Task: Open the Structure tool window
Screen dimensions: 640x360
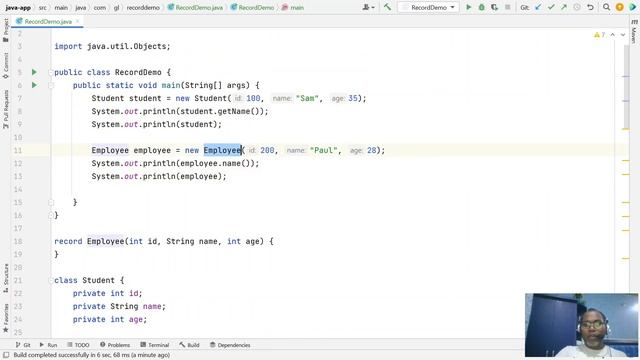Action: coord(6,278)
